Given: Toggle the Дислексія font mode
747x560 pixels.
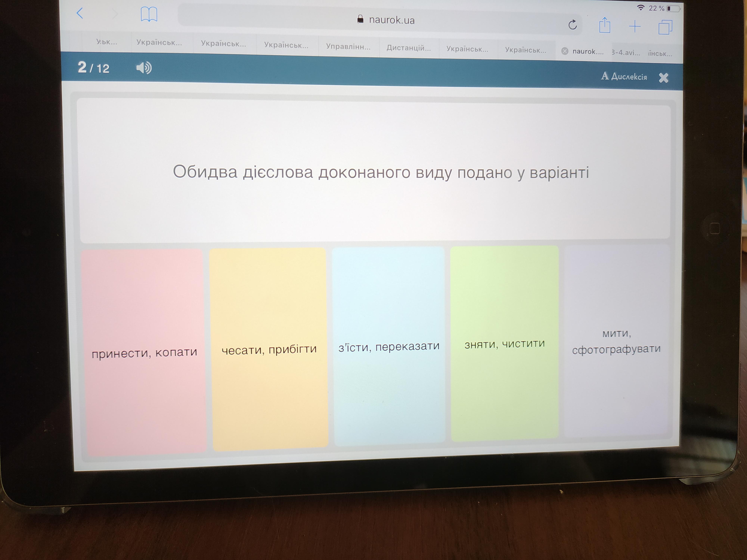Looking at the screenshot, I should 624,77.
